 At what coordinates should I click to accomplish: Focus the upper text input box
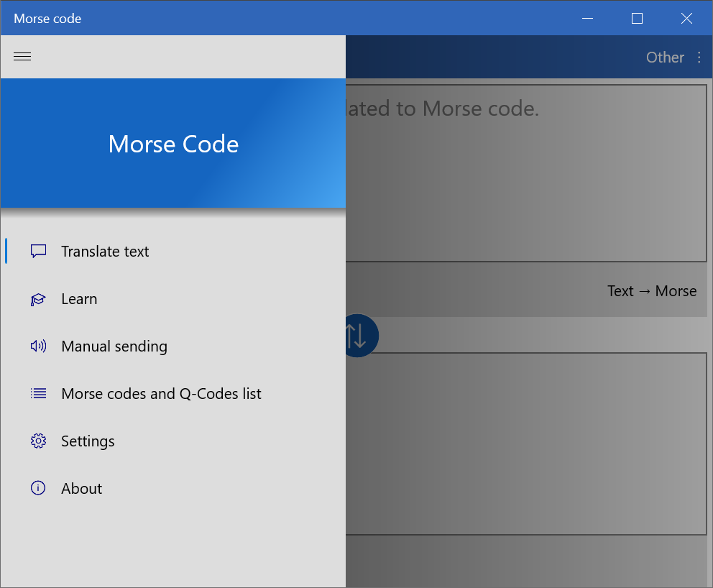526,173
